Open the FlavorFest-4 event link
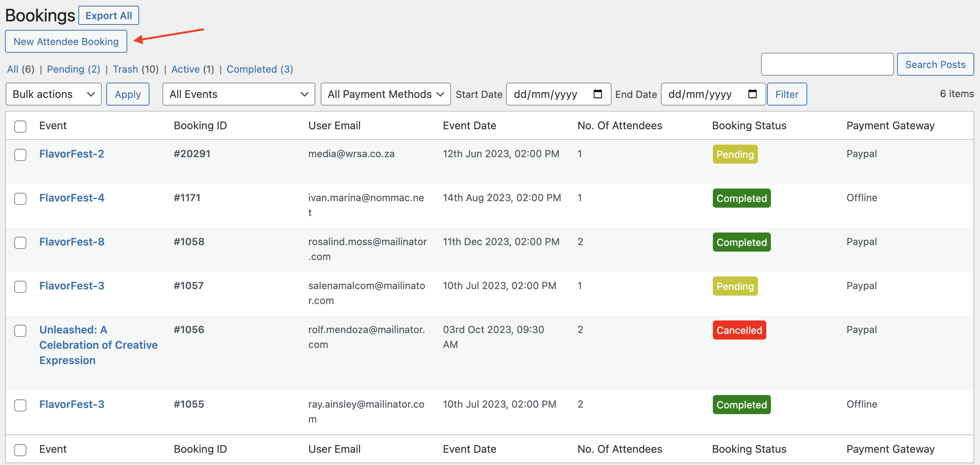 [71, 198]
